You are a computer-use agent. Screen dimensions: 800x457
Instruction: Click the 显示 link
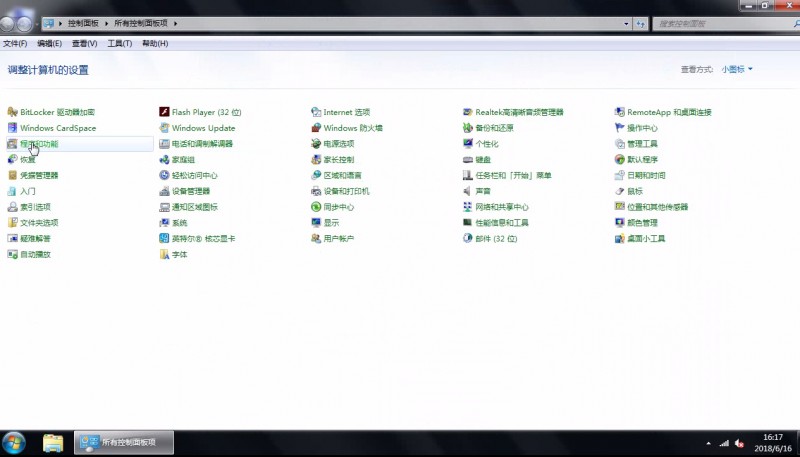coord(331,223)
